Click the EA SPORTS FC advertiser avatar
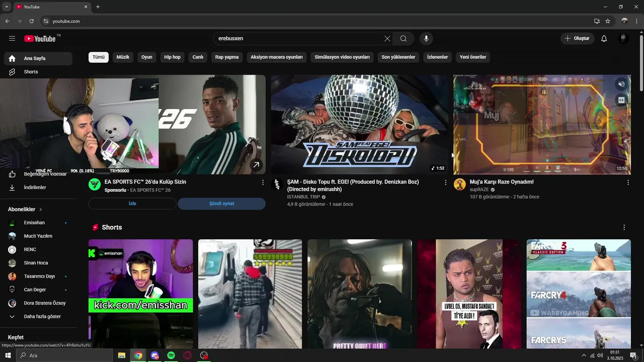Screen dimensions: 644x362 point(95,185)
